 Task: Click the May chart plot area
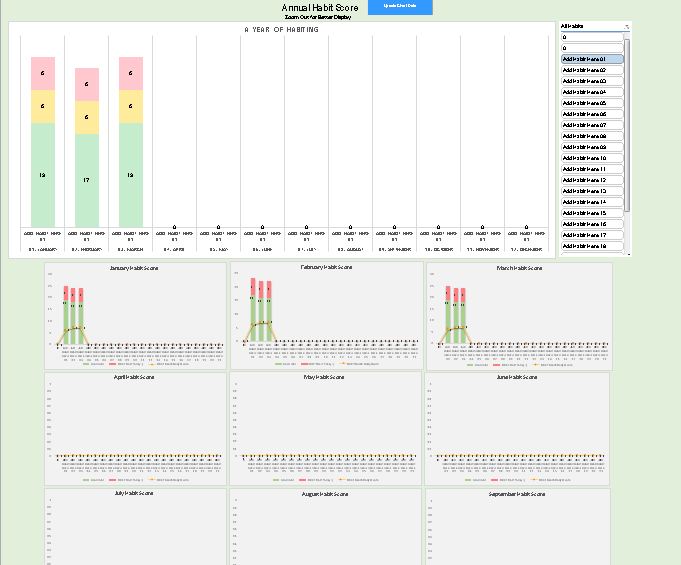tap(328, 420)
